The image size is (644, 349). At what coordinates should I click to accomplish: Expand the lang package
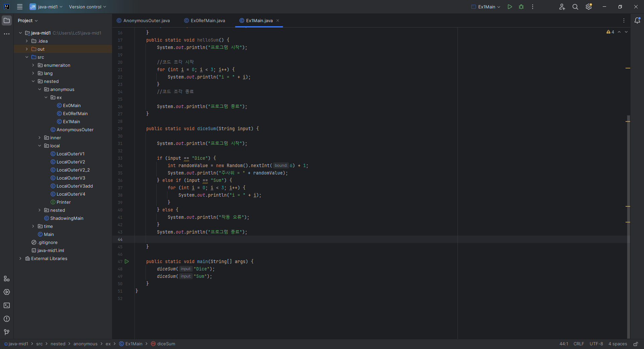[33, 73]
